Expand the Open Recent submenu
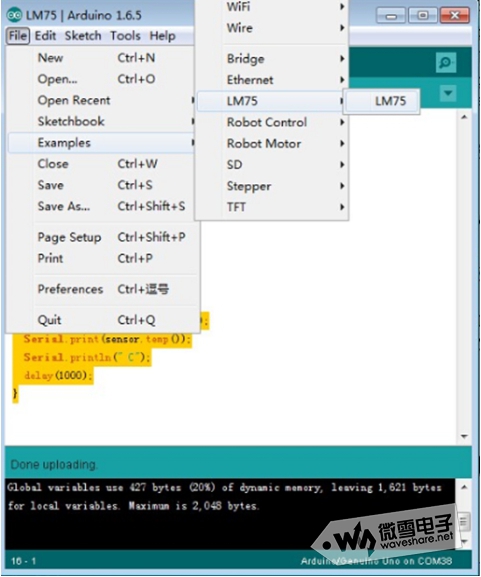481x577 pixels. (x=101, y=100)
